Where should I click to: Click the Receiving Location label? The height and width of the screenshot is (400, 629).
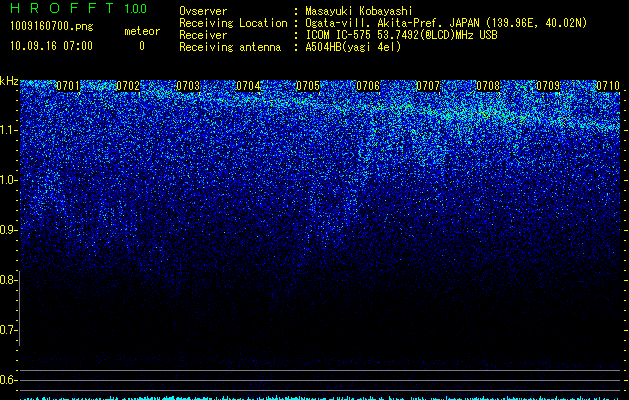click(x=233, y=23)
